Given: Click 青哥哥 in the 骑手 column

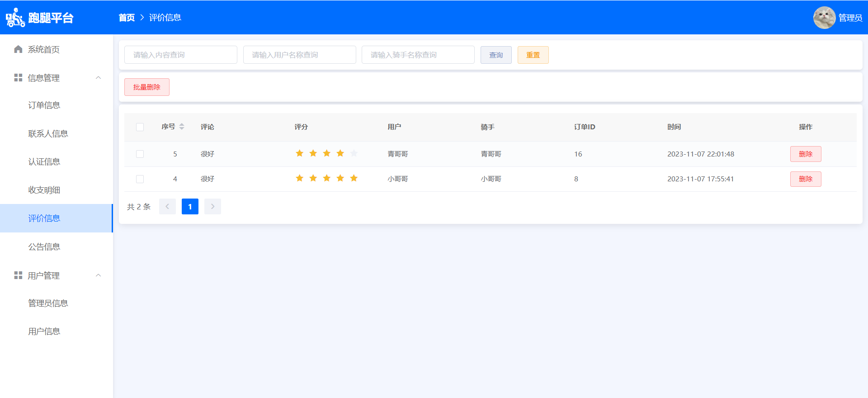Looking at the screenshot, I should (491, 154).
